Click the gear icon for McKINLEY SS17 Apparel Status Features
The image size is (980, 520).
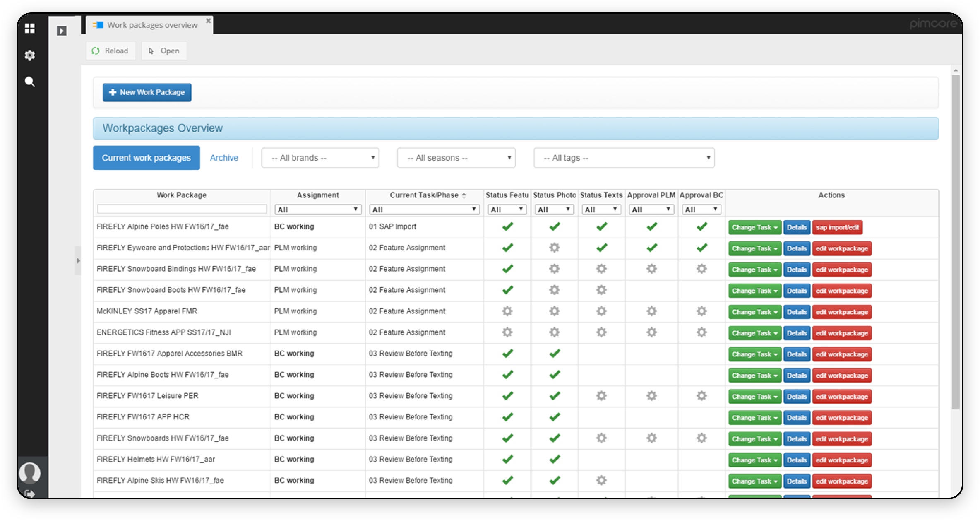tap(506, 311)
